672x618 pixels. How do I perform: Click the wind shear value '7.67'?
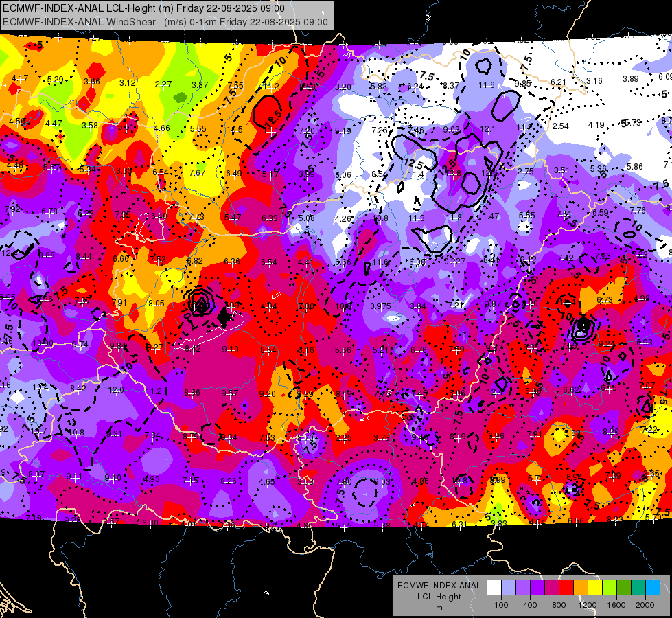pyautogui.click(x=197, y=172)
